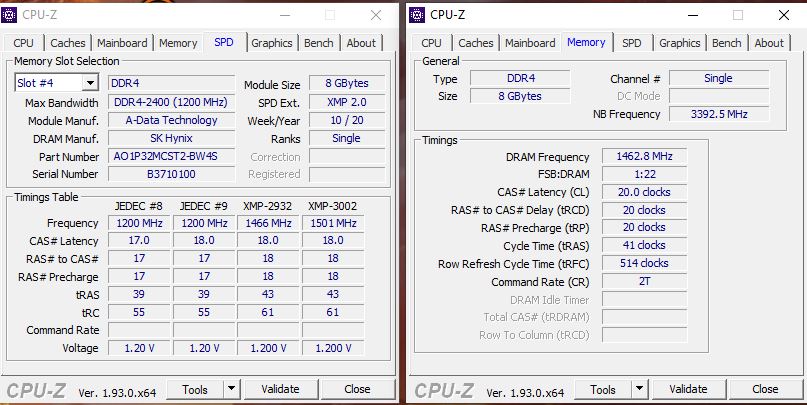Switch to Memory tab in left window

click(x=178, y=43)
